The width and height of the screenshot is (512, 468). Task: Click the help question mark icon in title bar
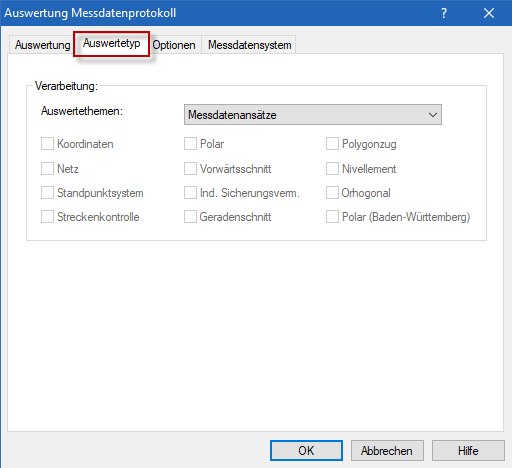coord(444,13)
